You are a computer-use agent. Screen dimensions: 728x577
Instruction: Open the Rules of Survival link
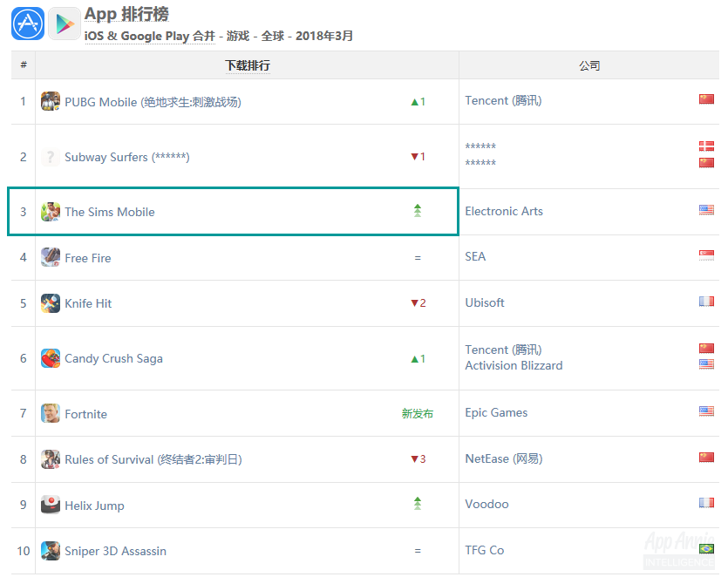point(153,459)
